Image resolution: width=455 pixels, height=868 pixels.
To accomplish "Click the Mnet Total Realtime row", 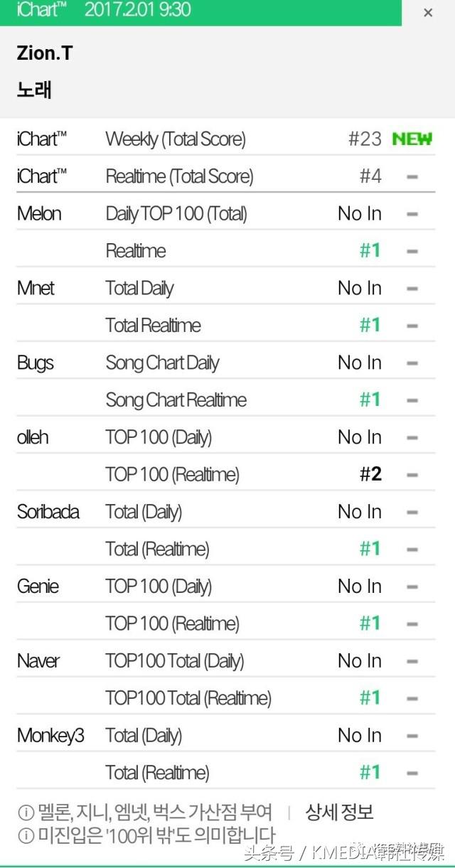I will (153, 326).
